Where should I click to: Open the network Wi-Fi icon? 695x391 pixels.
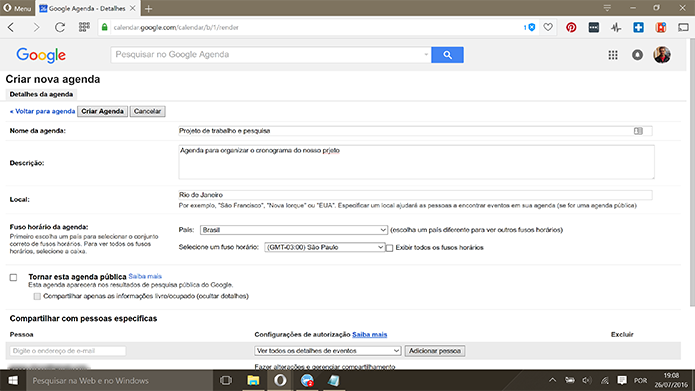tap(605, 380)
